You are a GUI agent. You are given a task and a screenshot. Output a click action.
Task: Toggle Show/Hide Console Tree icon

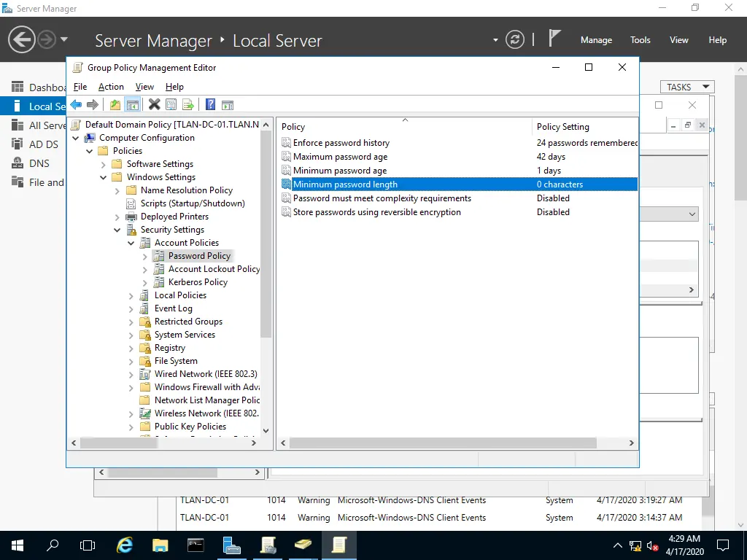[x=132, y=104]
